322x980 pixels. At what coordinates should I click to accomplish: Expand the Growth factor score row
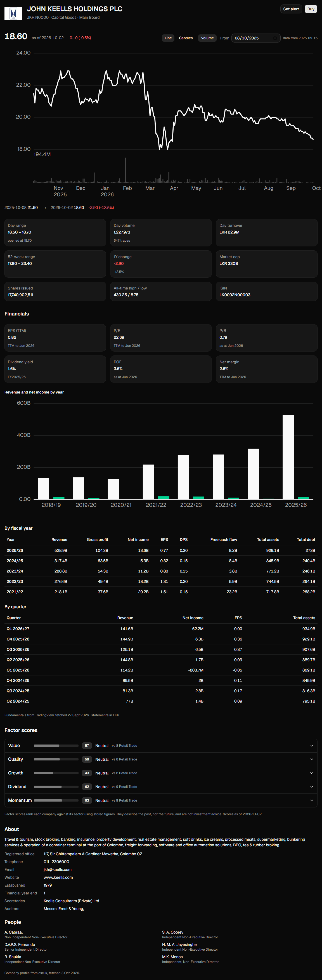161,773
